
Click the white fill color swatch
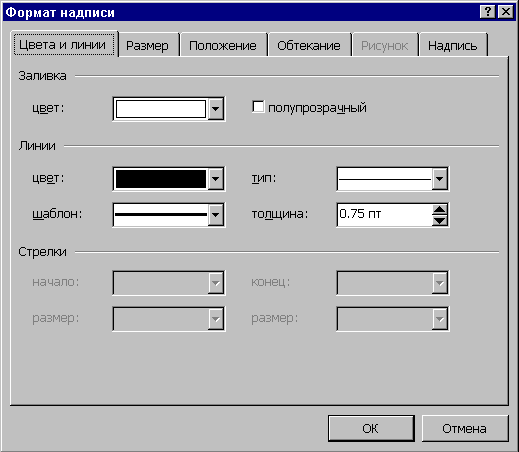tap(161, 109)
